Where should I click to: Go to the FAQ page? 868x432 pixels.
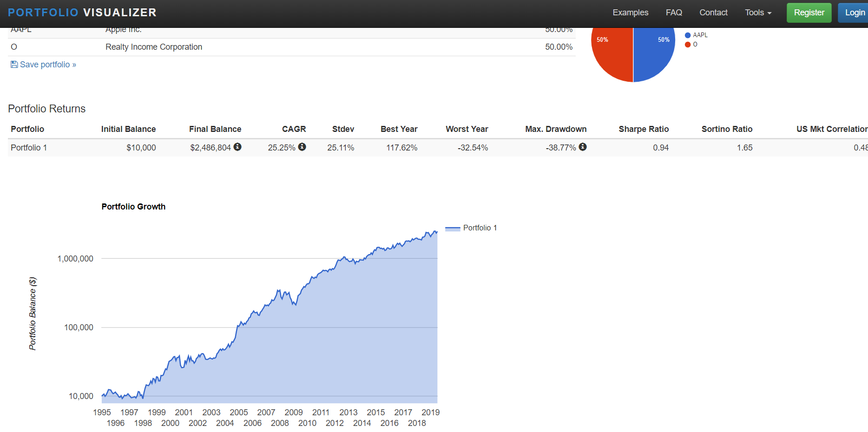click(x=674, y=13)
